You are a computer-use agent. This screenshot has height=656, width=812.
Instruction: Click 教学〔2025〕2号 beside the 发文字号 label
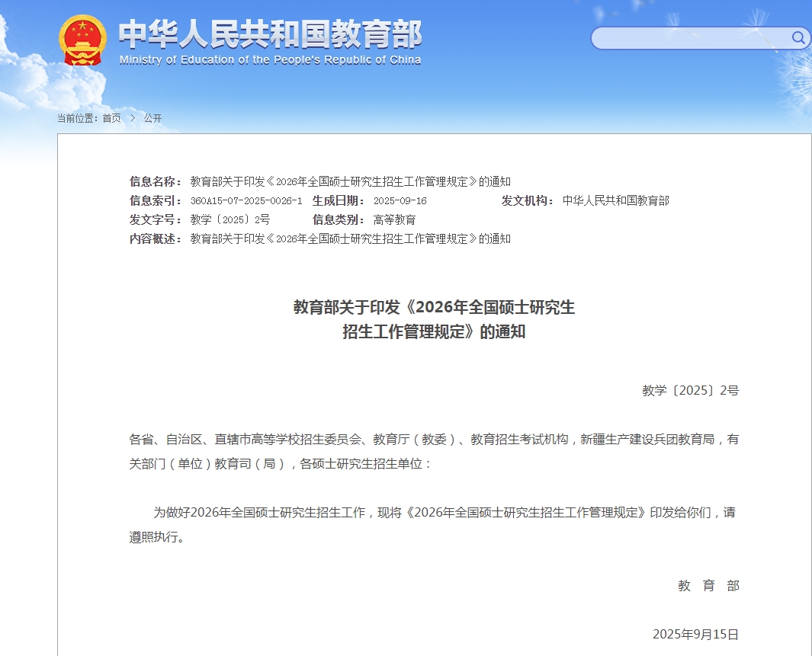coord(229,220)
